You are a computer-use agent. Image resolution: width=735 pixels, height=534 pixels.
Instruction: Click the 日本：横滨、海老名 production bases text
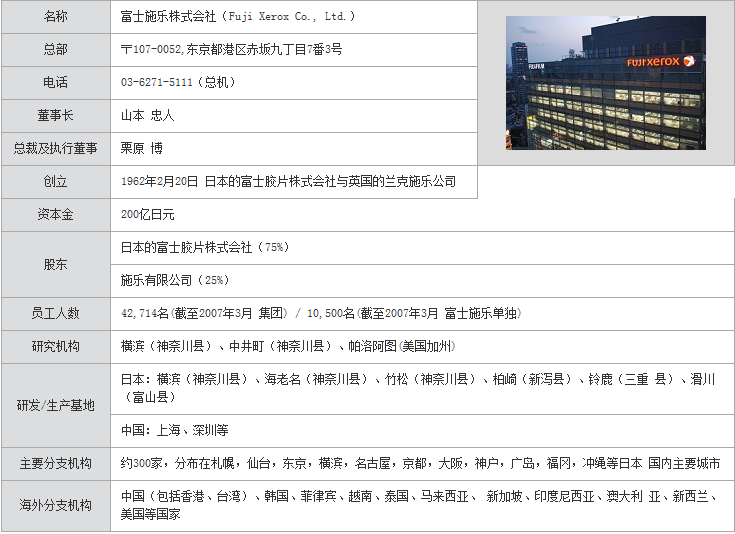click(x=418, y=388)
